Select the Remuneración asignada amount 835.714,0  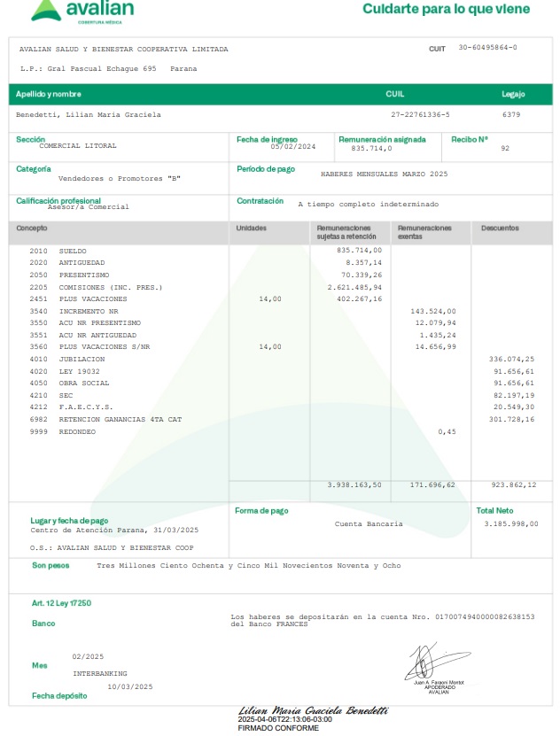371,148
